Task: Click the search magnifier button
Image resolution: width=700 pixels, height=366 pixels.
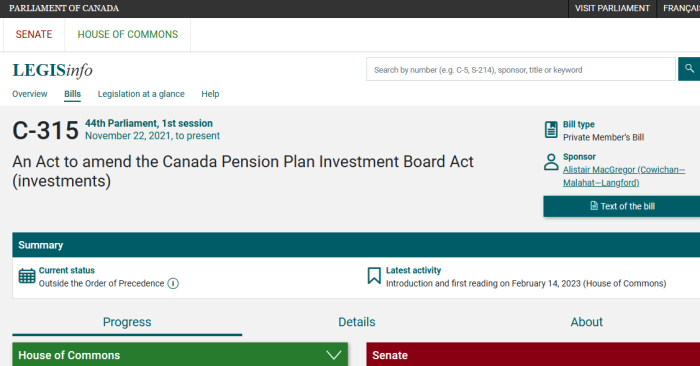Action: [x=689, y=69]
